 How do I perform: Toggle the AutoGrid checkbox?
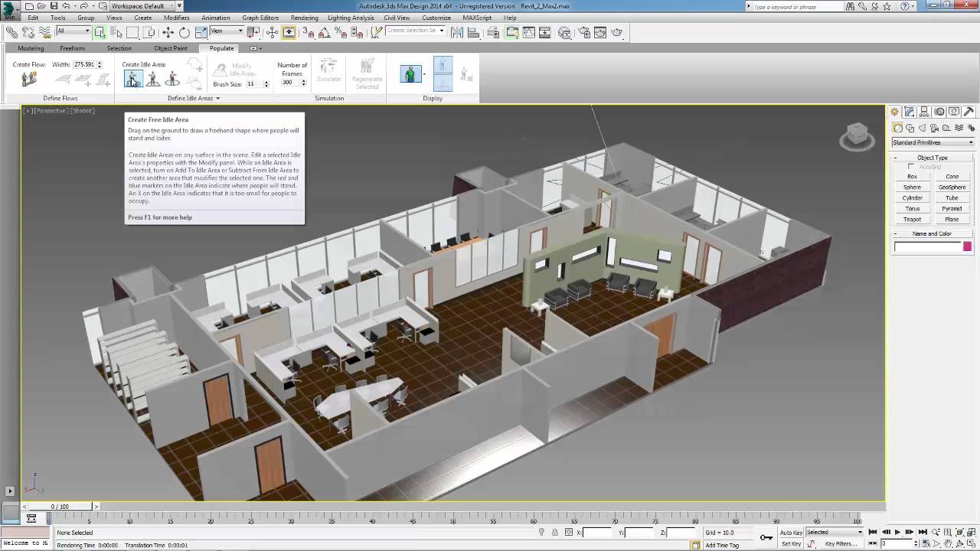pyautogui.click(x=911, y=166)
